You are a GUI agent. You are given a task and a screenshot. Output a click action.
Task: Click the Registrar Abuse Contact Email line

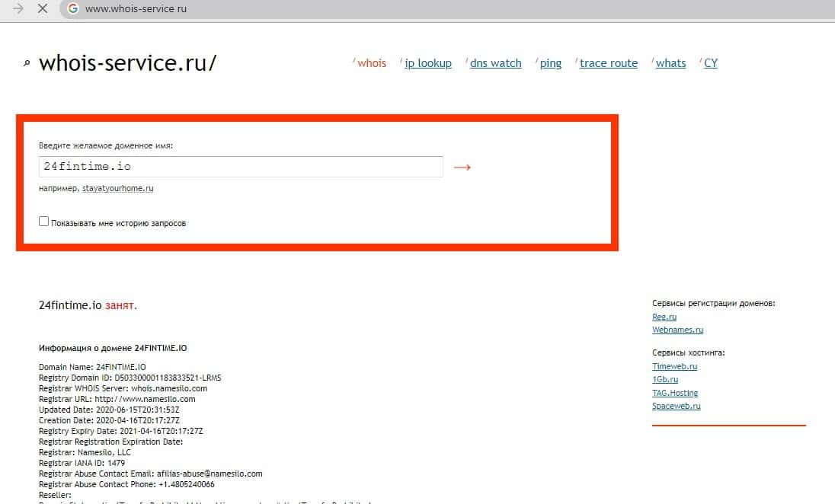151,474
